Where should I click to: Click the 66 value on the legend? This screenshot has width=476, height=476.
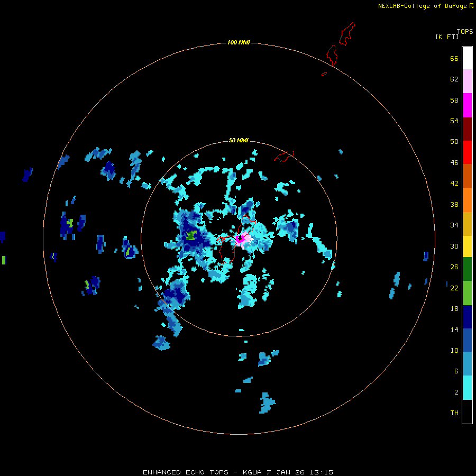[x=454, y=58]
